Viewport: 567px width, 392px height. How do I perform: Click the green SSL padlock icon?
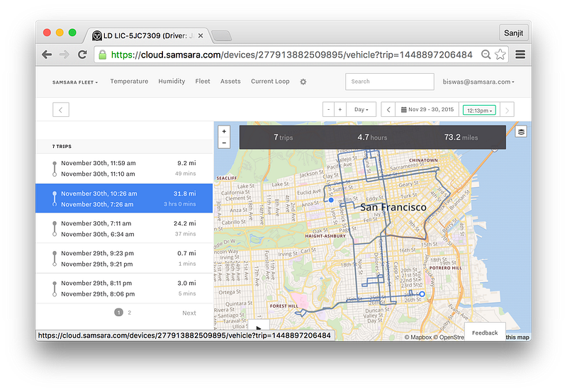tap(103, 55)
